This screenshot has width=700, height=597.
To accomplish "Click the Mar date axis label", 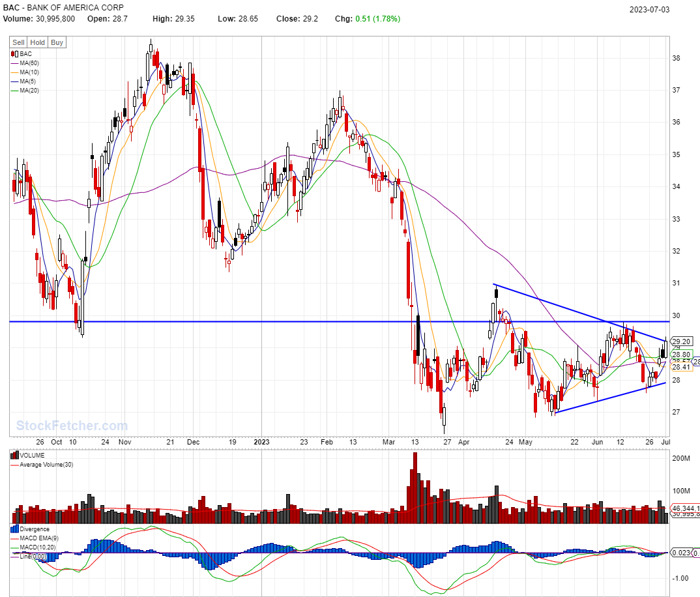I will pos(389,442).
